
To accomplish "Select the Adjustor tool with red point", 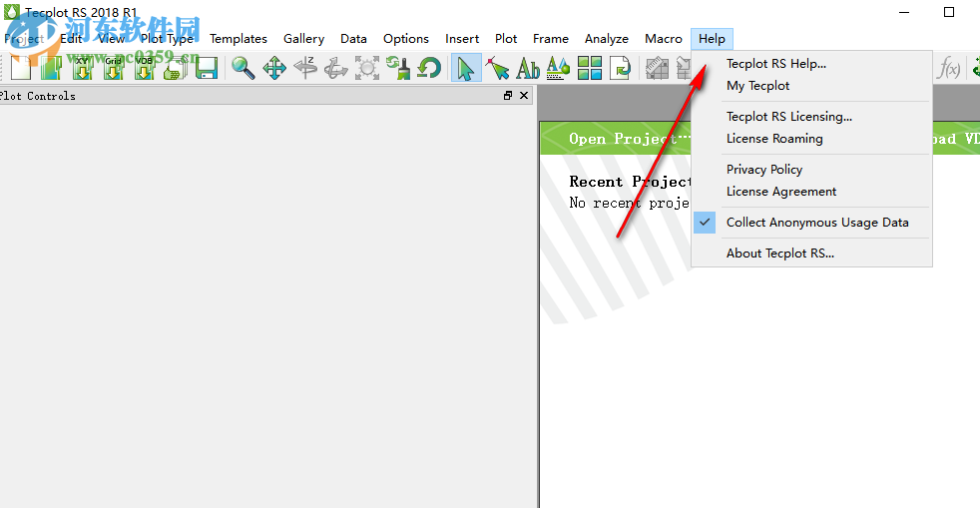I will click(498, 68).
